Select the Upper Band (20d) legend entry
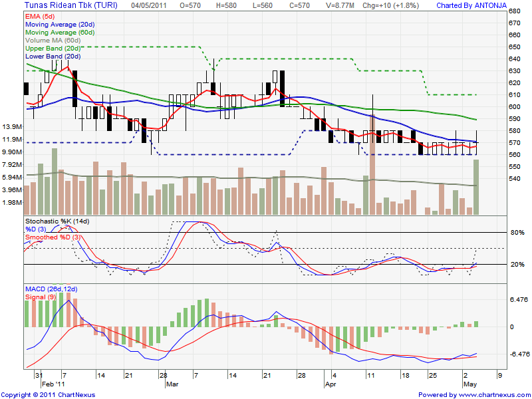 click(x=53, y=48)
